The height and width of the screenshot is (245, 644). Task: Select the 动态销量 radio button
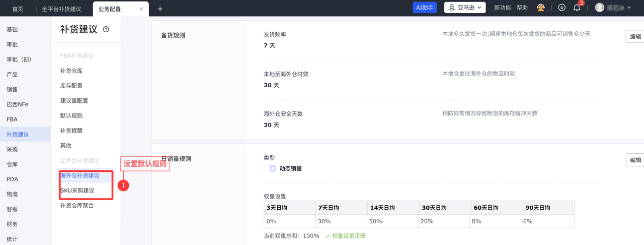pos(273,168)
